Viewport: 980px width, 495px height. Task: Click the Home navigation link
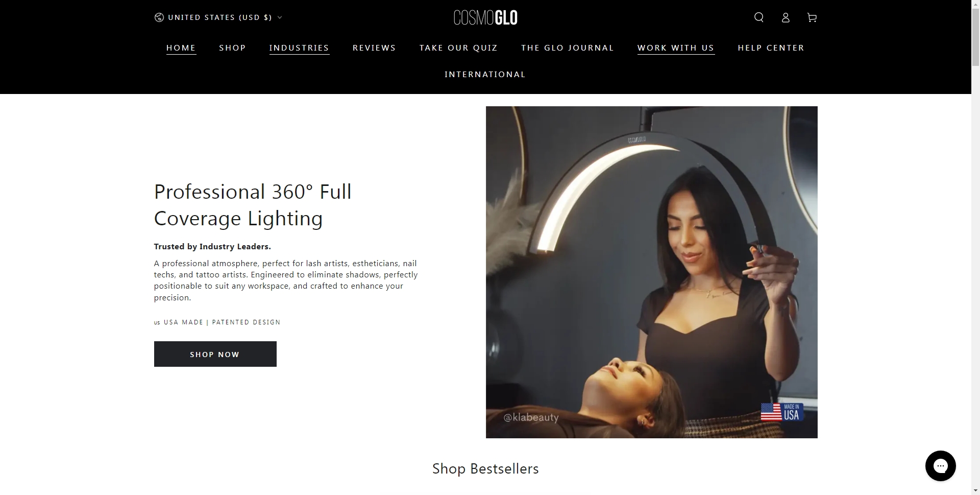coord(181,48)
